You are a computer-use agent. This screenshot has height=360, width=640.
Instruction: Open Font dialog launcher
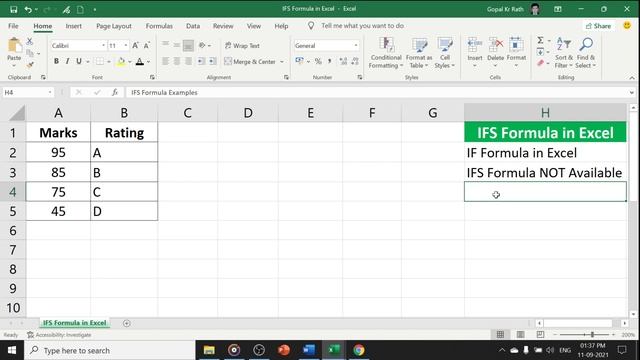152,77
